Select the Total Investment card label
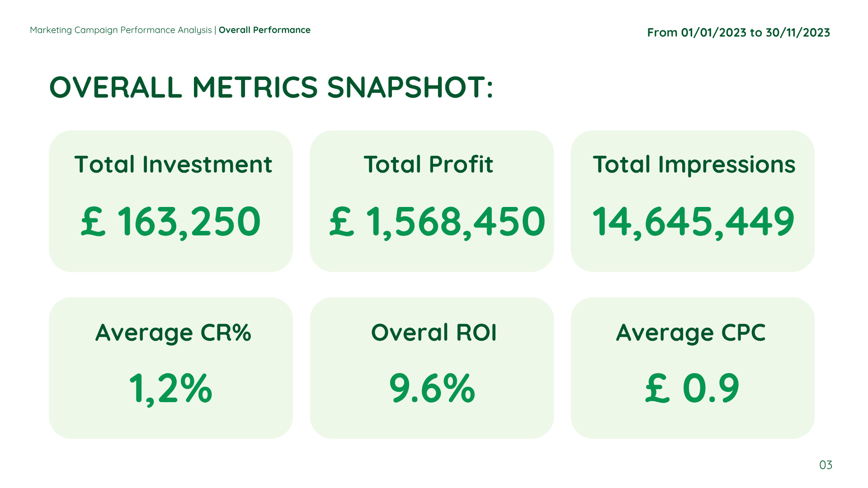The height and width of the screenshot is (488, 868). [x=173, y=164]
